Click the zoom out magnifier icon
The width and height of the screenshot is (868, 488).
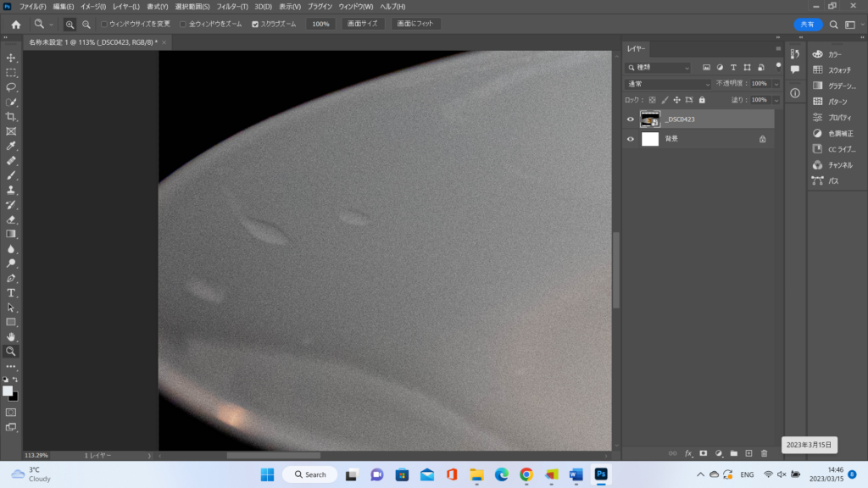[x=86, y=25]
